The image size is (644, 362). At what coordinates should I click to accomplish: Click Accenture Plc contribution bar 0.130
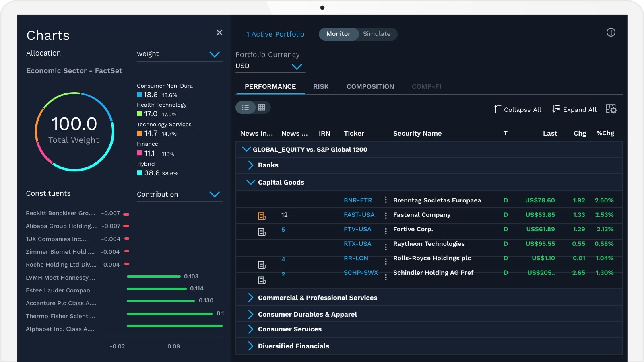(161, 301)
